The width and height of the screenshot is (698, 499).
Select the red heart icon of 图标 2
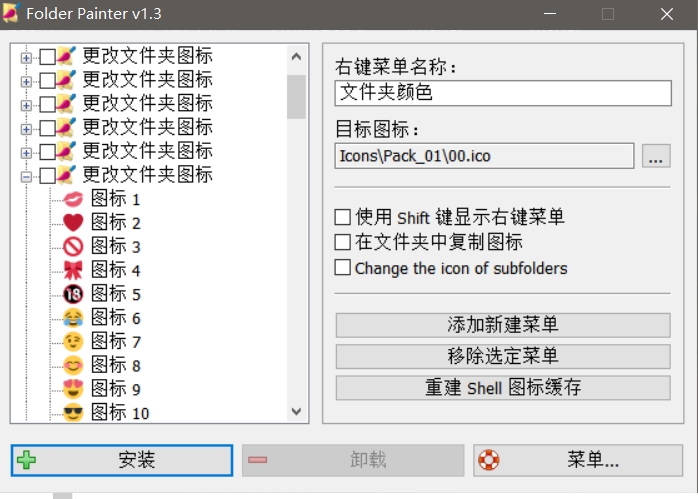[x=73, y=223]
